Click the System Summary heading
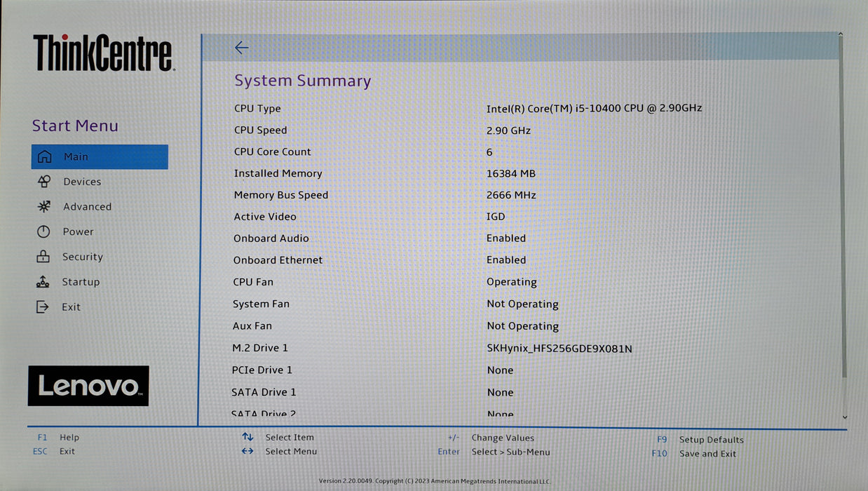 (303, 81)
